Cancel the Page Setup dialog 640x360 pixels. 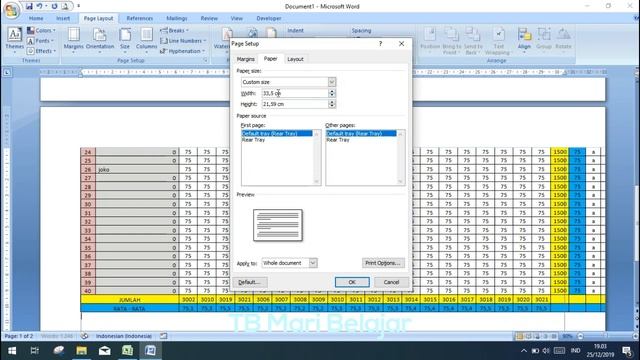(x=391, y=282)
